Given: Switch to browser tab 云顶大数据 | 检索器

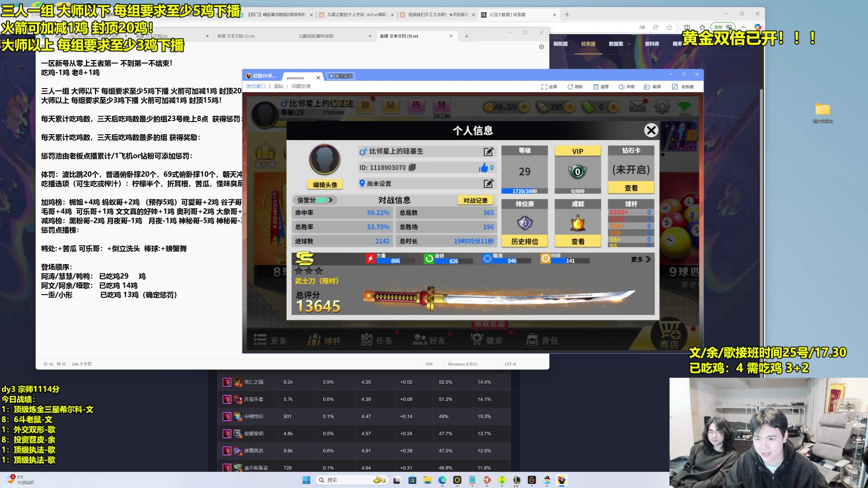Looking at the screenshot, I should (x=518, y=15).
